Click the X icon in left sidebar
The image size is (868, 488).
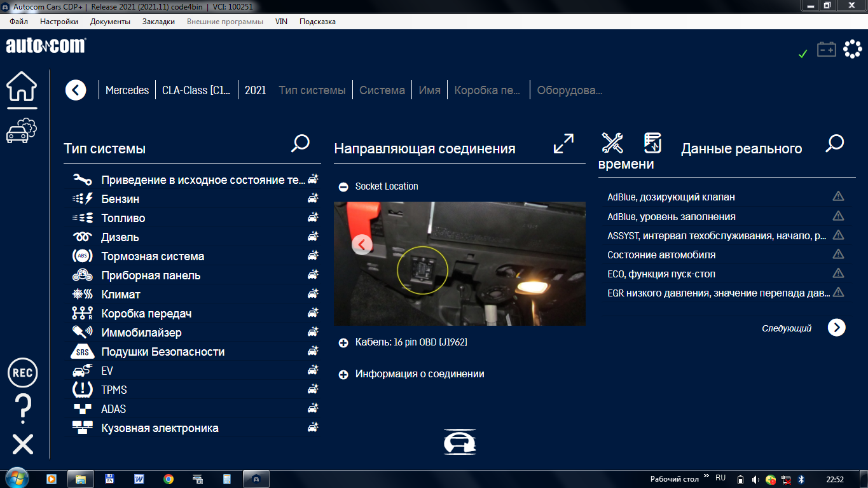tap(23, 444)
